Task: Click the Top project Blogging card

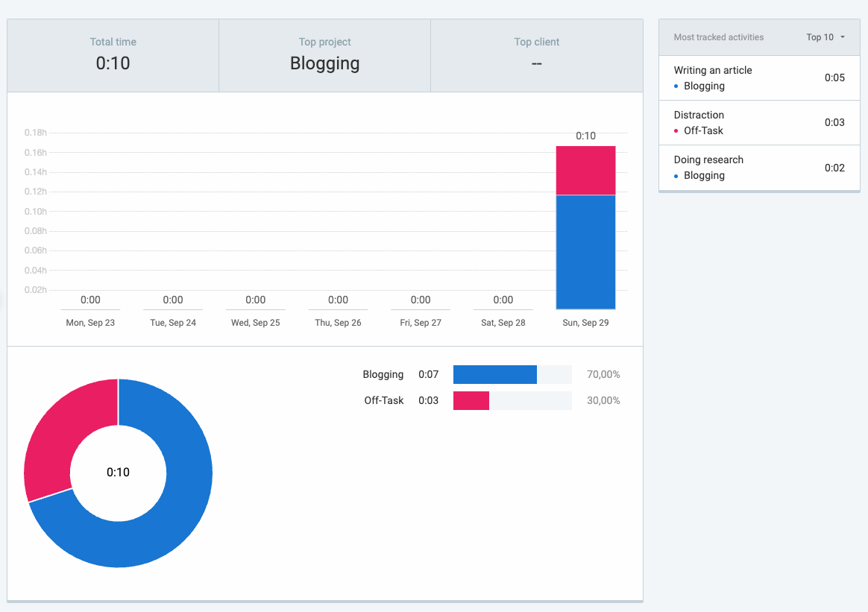Action: (324, 55)
